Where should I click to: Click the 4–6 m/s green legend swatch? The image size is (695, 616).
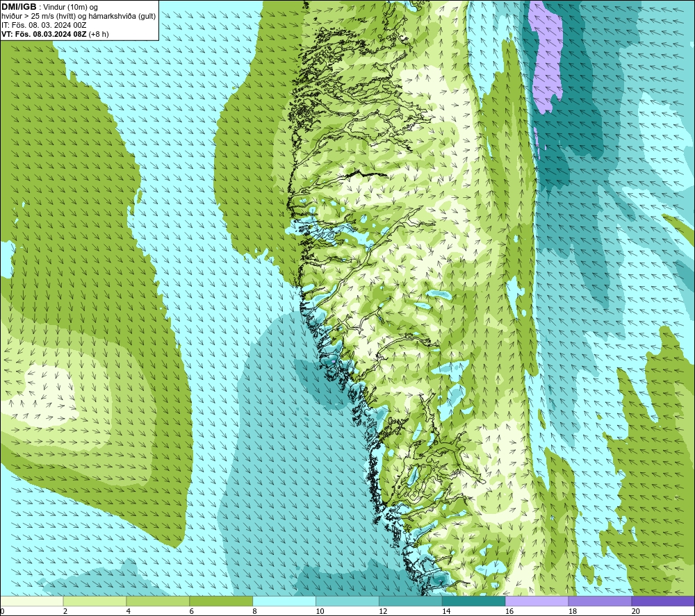click(158, 601)
